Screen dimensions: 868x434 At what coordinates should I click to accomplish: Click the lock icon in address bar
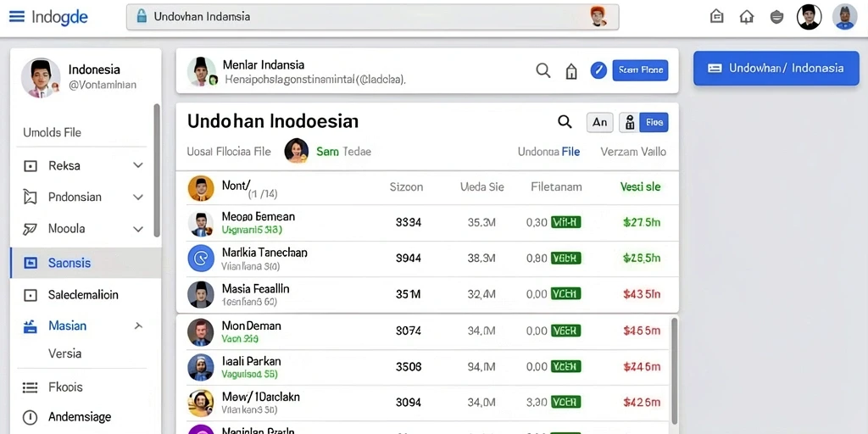point(142,16)
